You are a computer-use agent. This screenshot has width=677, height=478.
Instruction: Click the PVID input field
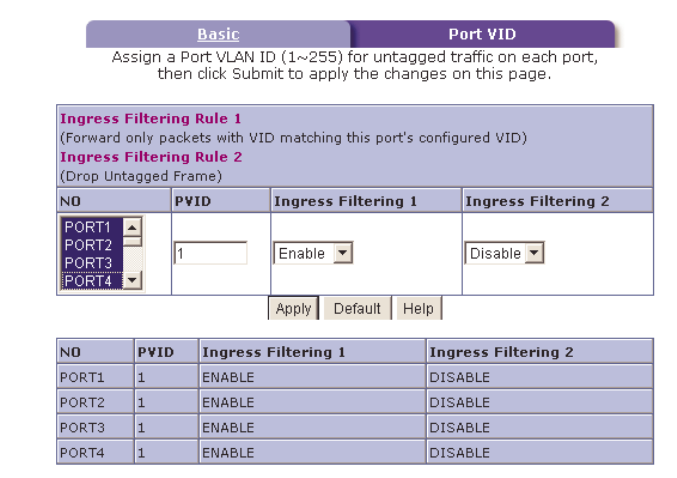point(211,253)
